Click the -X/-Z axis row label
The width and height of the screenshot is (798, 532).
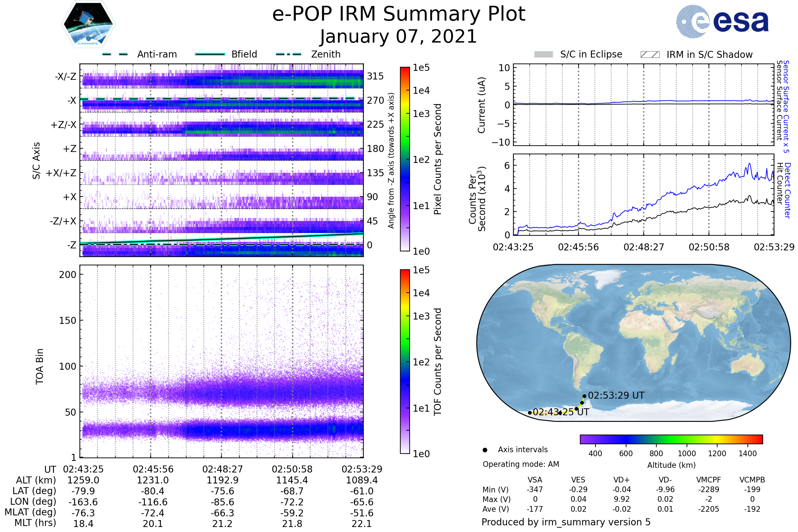point(66,77)
